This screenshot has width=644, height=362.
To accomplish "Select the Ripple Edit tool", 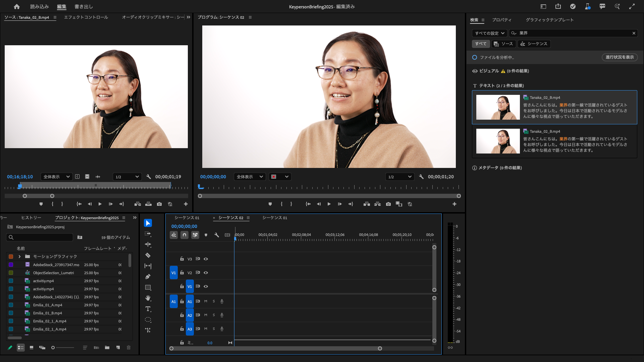I will tap(148, 245).
